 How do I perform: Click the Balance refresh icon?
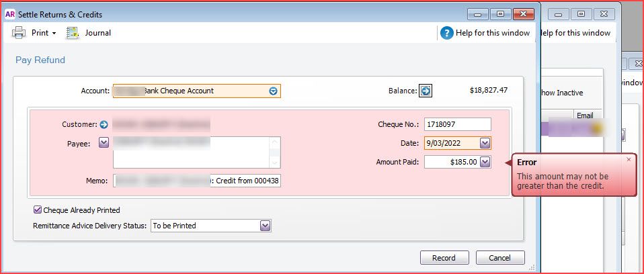426,91
